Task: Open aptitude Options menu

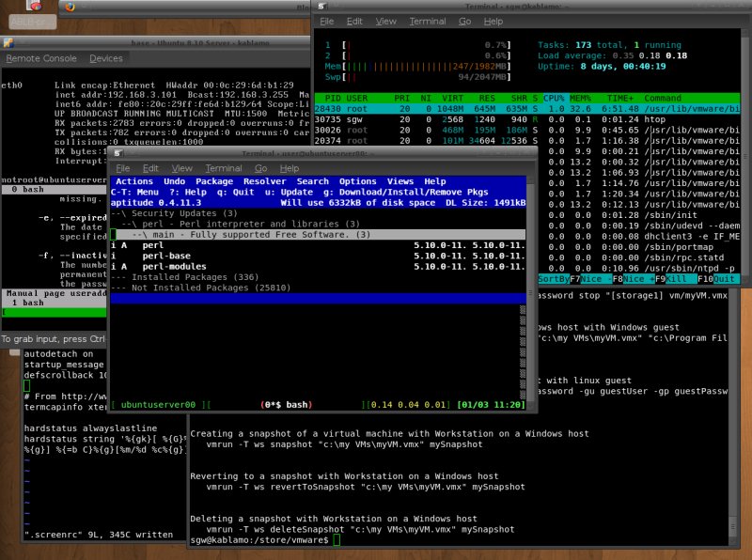Action: (x=358, y=181)
